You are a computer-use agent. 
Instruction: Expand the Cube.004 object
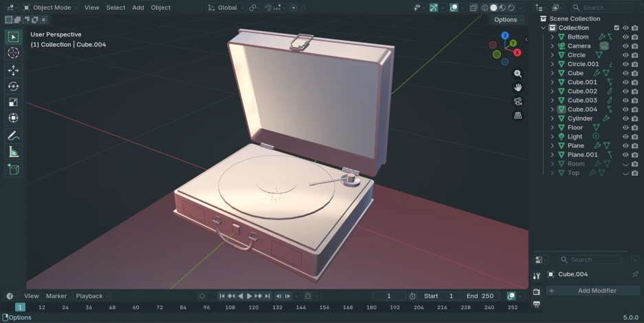pyautogui.click(x=552, y=110)
